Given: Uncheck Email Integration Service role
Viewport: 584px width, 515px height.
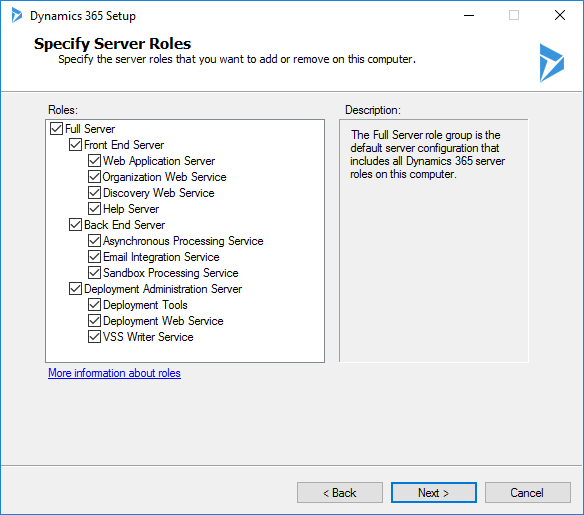Looking at the screenshot, I should [x=94, y=257].
